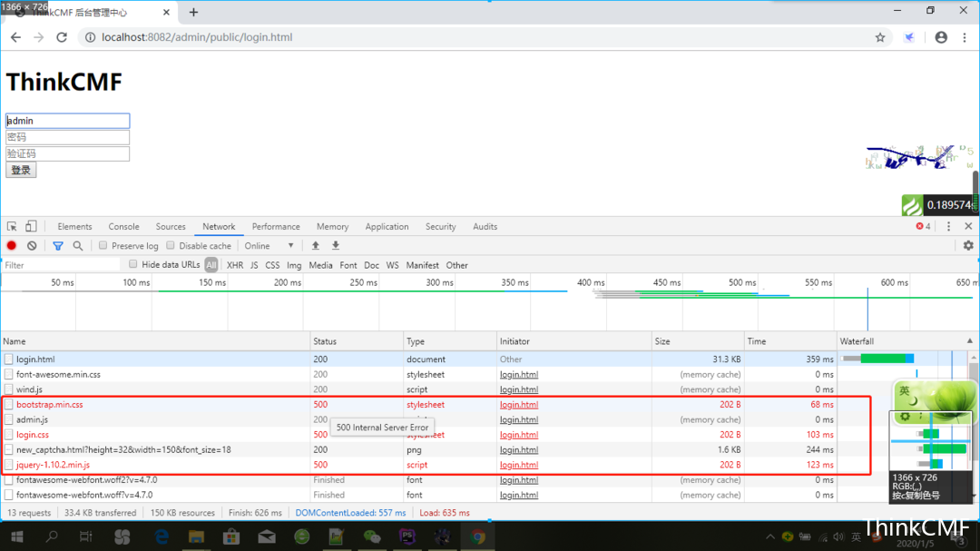
Task: Open the Chrome three-dot menu
Action: 965,37
